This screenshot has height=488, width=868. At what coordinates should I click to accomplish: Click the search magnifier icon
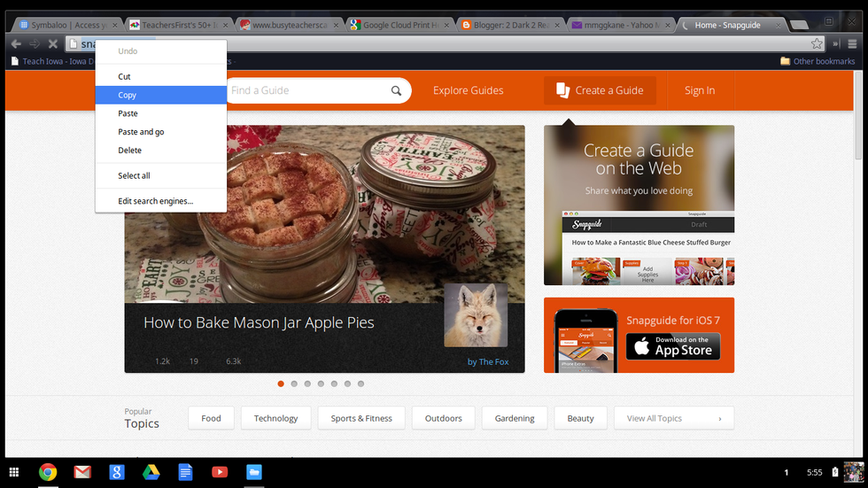pos(396,90)
